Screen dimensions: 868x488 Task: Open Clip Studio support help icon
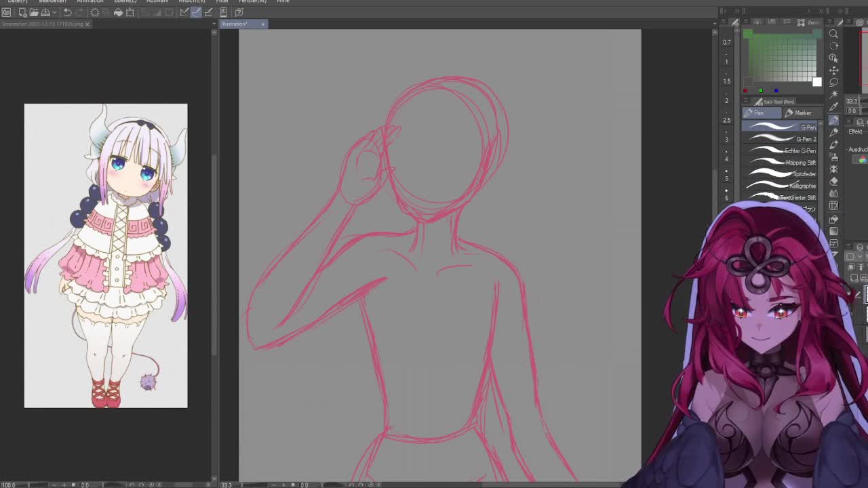click(239, 12)
